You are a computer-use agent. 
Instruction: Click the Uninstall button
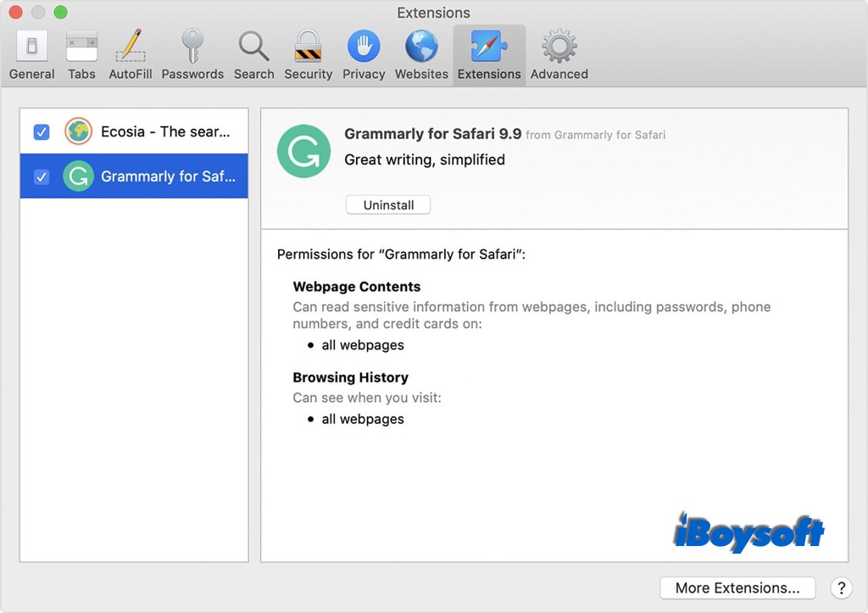click(x=388, y=205)
